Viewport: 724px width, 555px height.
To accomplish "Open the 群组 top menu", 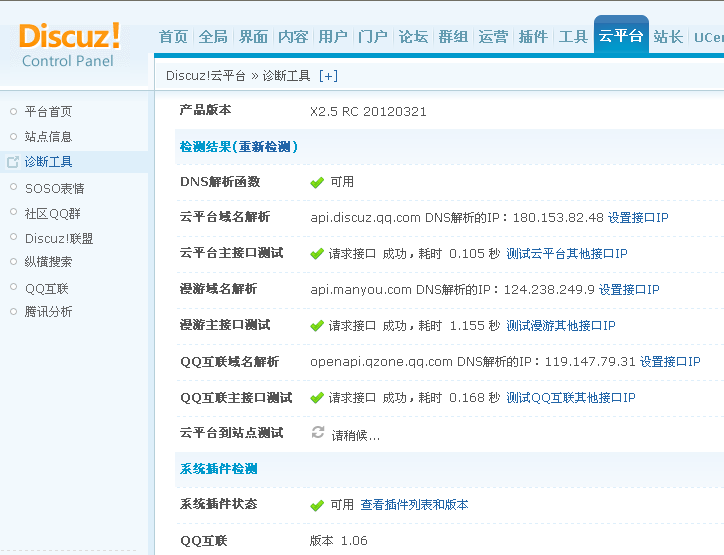I will (453, 36).
